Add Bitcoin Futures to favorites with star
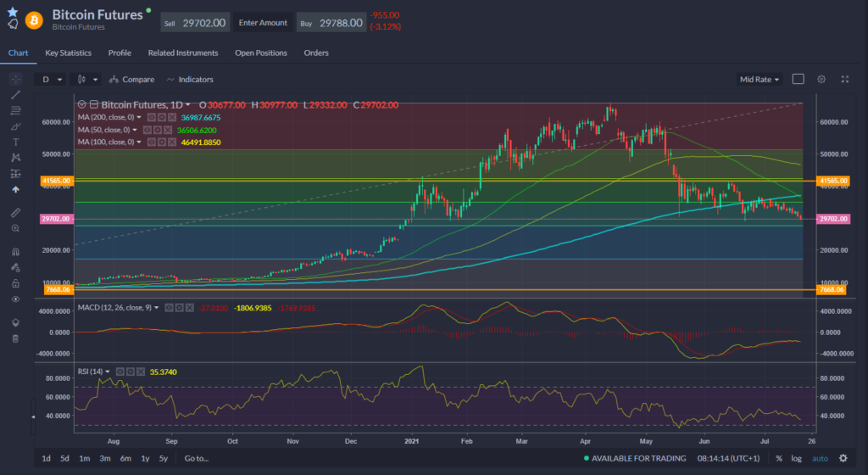Screen dimensions: 868x475 click(x=12, y=12)
